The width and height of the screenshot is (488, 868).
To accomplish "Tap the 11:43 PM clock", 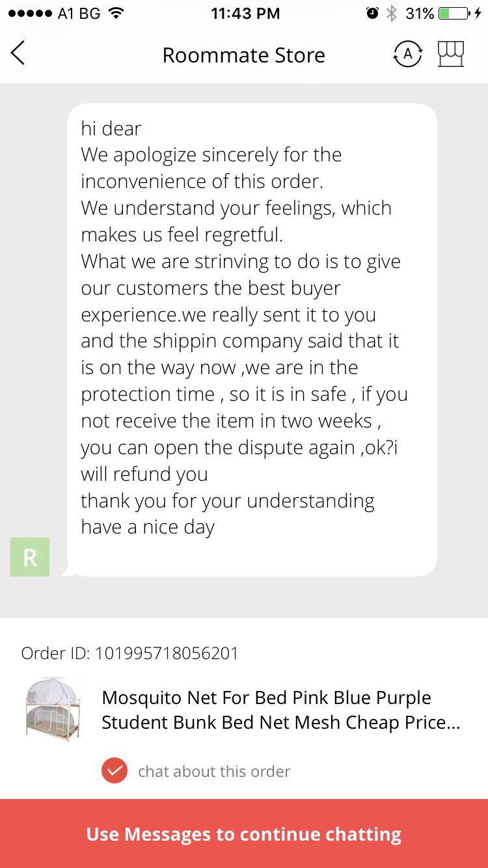I will coord(245,13).
